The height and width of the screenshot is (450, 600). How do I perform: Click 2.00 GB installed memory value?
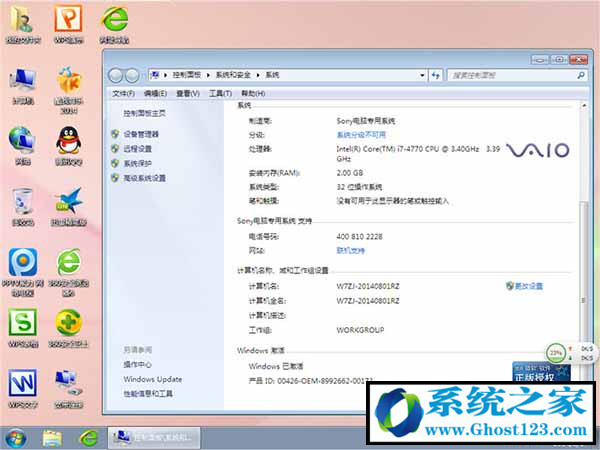tap(349, 173)
